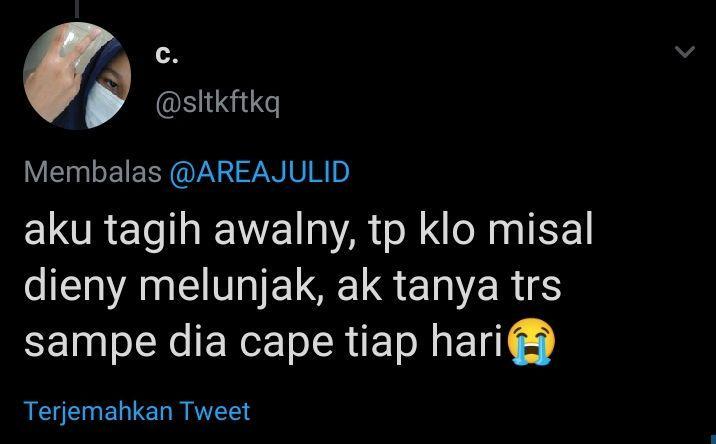Click the phrase "sampe dia cape"
Image resolution: width=716 pixels, height=444 pixels.
(179, 344)
